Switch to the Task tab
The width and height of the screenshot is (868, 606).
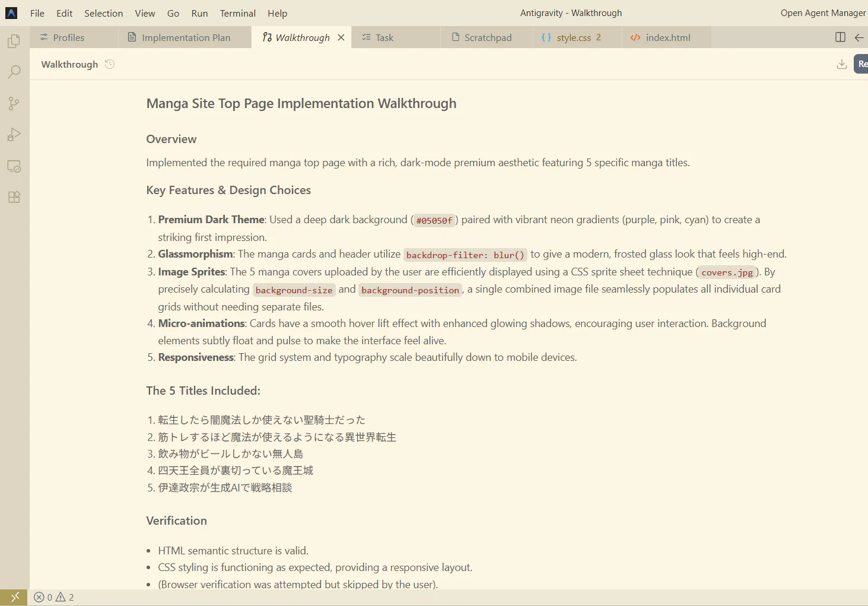[396, 37]
